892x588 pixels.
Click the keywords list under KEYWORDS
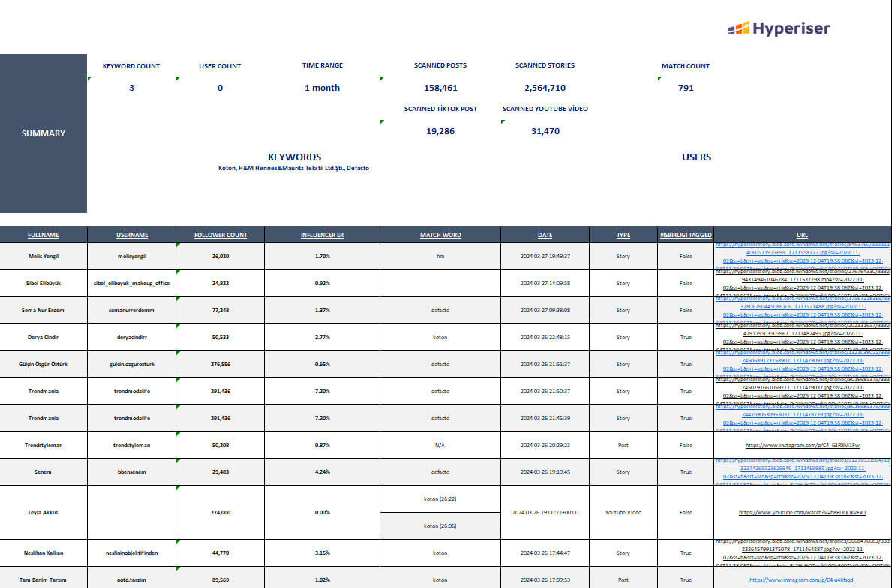(294, 168)
